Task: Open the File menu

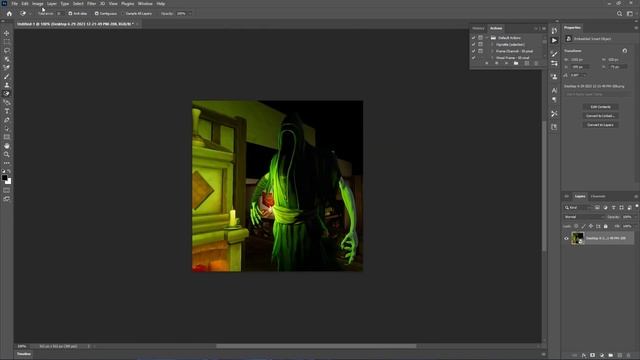Action: pyautogui.click(x=14, y=4)
